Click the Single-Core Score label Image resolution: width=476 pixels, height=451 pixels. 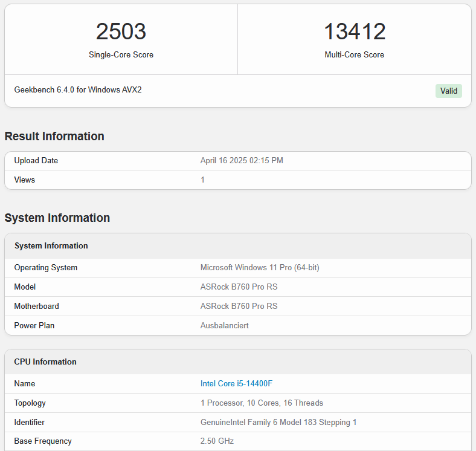(121, 54)
